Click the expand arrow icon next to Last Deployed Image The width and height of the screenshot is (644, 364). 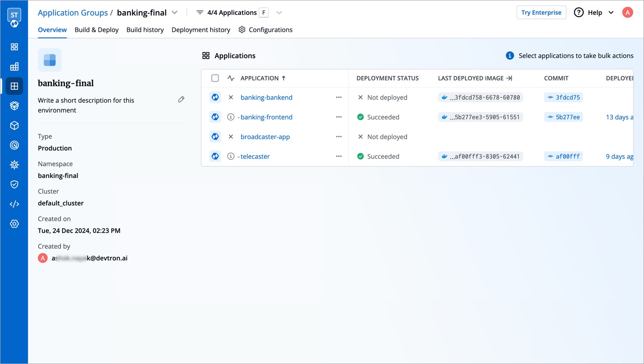pyautogui.click(x=509, y=78)
